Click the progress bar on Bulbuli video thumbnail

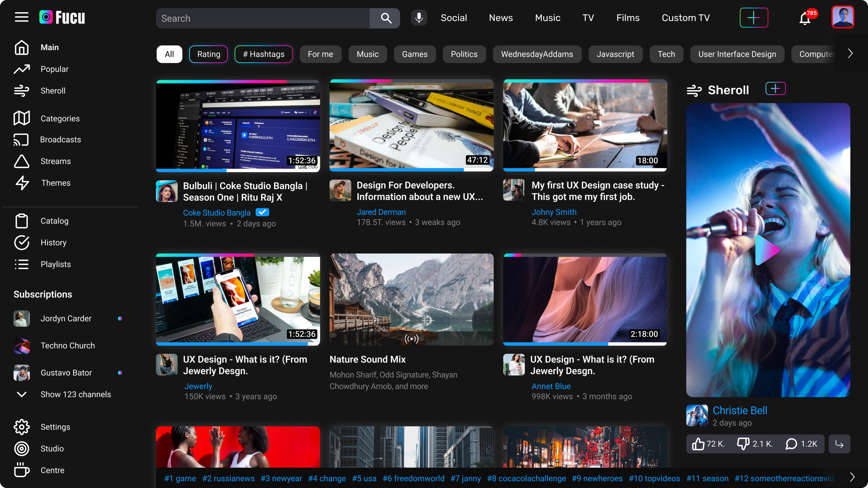click(x=238, y=171)
